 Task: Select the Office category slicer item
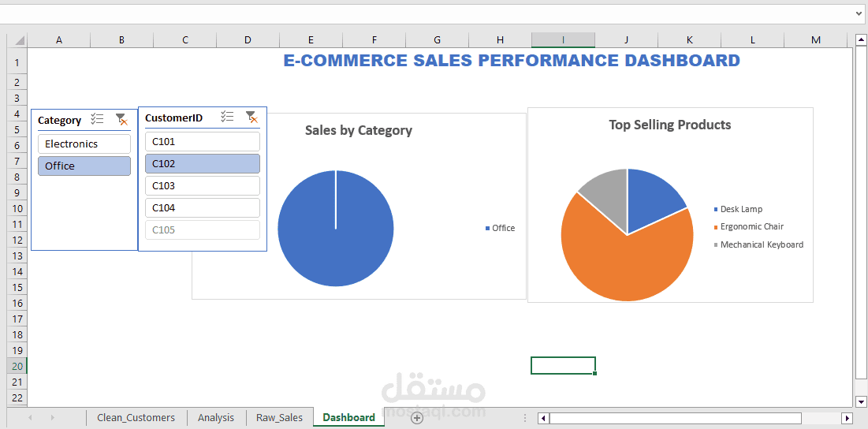84,166
